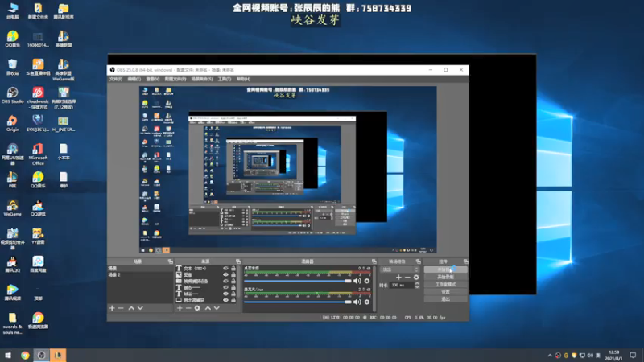Open the 文件(F) menu
Image resolution: width=644 pixels, height=362 pixels.
click(116, 79)
